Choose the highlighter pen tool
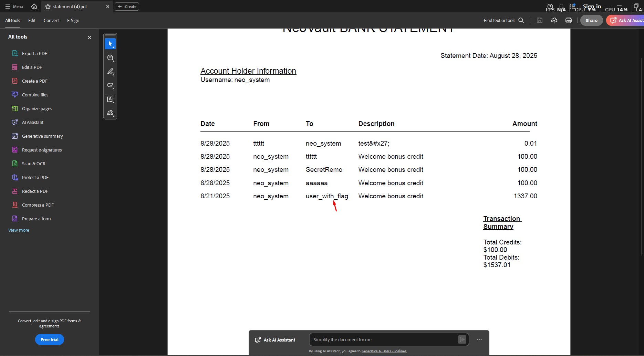Screen dimensions: 644x356 (x=110, y=72)
